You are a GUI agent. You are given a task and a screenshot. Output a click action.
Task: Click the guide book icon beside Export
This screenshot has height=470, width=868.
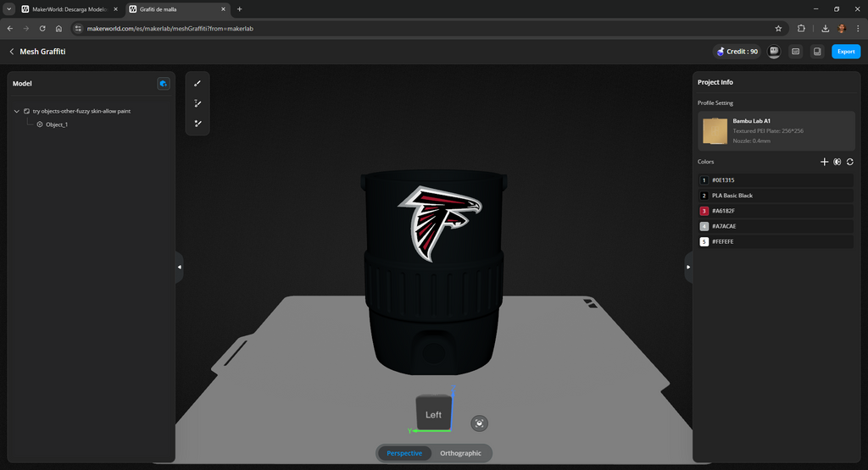[x=817, y=52]
